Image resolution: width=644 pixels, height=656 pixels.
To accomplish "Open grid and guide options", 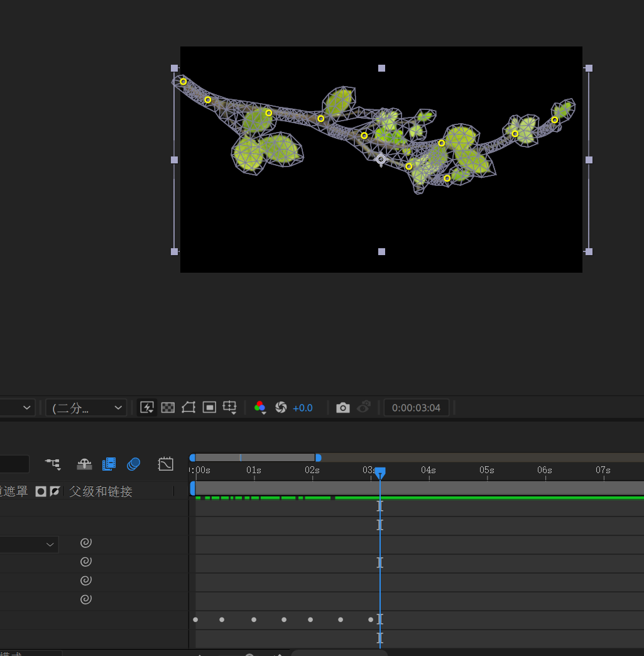I will (x=230, y=408).
